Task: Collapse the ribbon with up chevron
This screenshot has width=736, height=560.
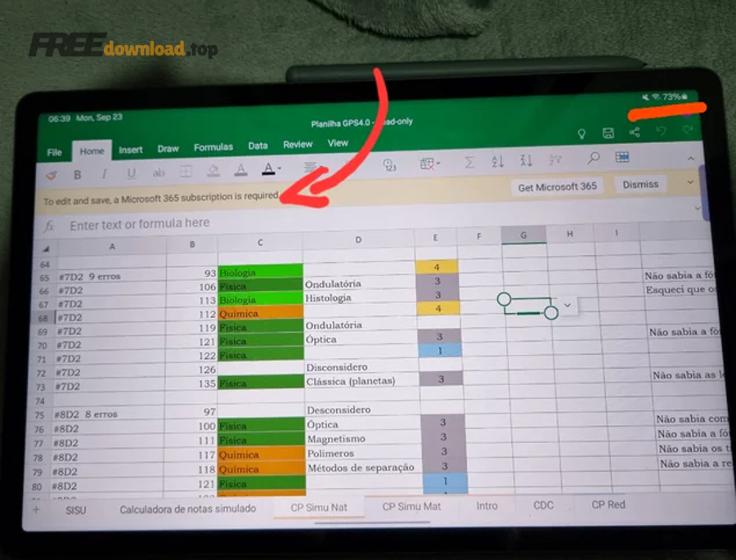Action: [x=691, y=159]
